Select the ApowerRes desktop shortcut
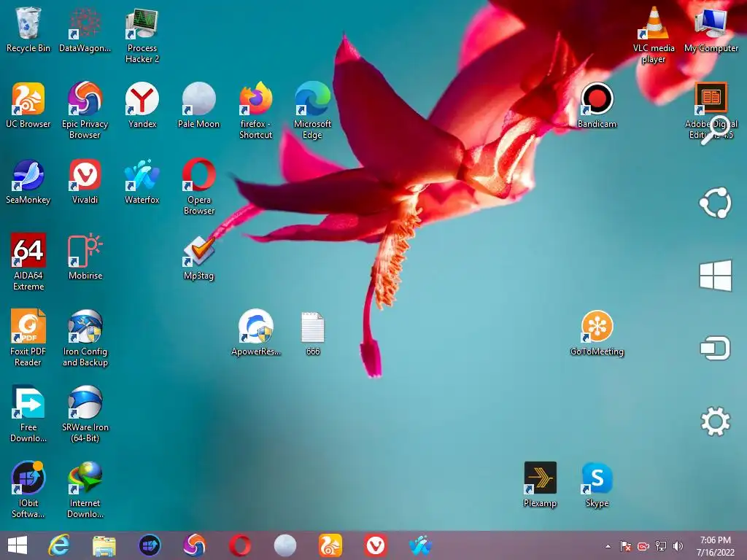Screen dimensions: 747x560 click(256, 332)
